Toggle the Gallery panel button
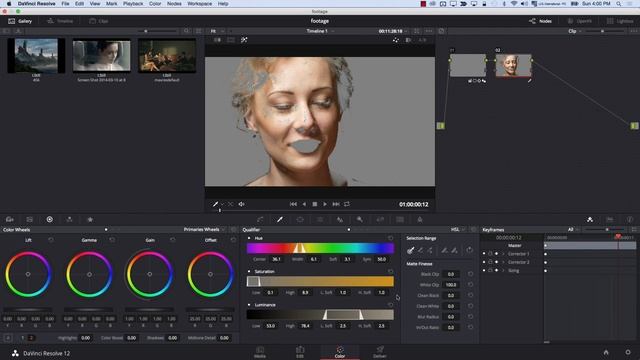This screenshot has height=360, width=640. pyautogui.click(x=20, y=21)
